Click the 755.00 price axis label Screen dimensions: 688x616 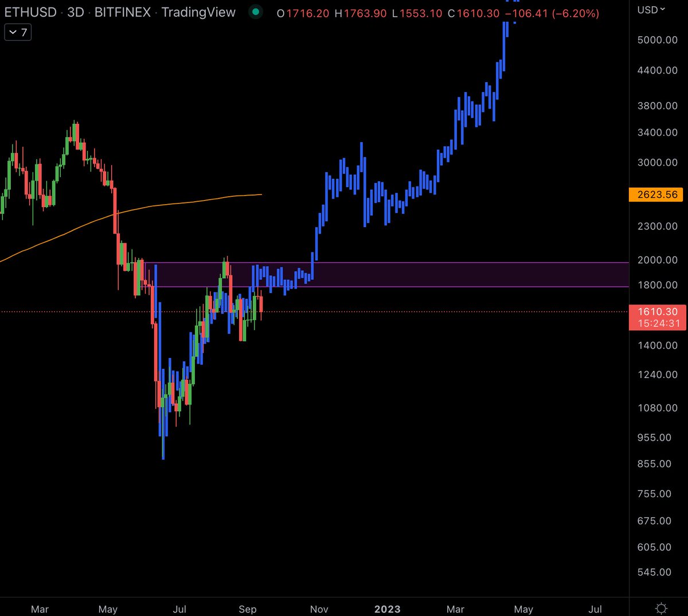654,494
